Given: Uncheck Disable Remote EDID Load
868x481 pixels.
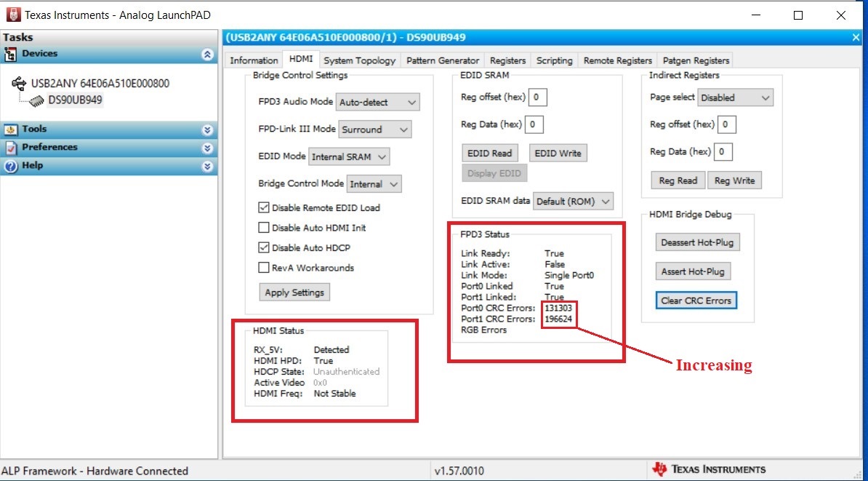Looking at the screenshot, I should [x=264, y=208].
